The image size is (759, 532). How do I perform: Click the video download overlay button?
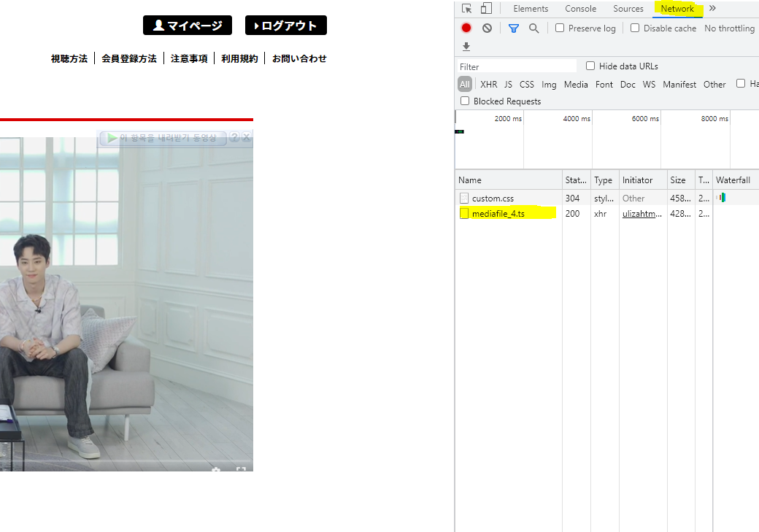point(163,138)
